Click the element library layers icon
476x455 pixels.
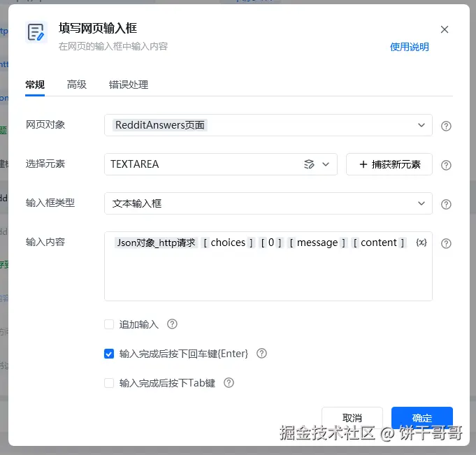coord(309,164)
